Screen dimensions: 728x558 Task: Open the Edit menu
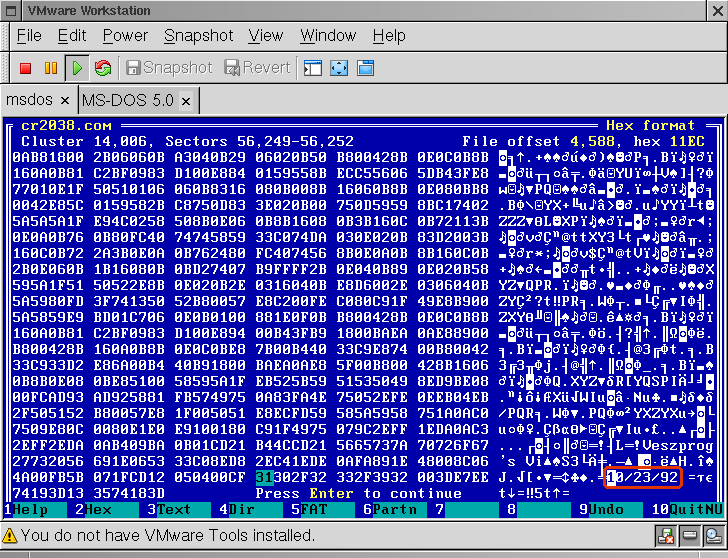(72, 36)
